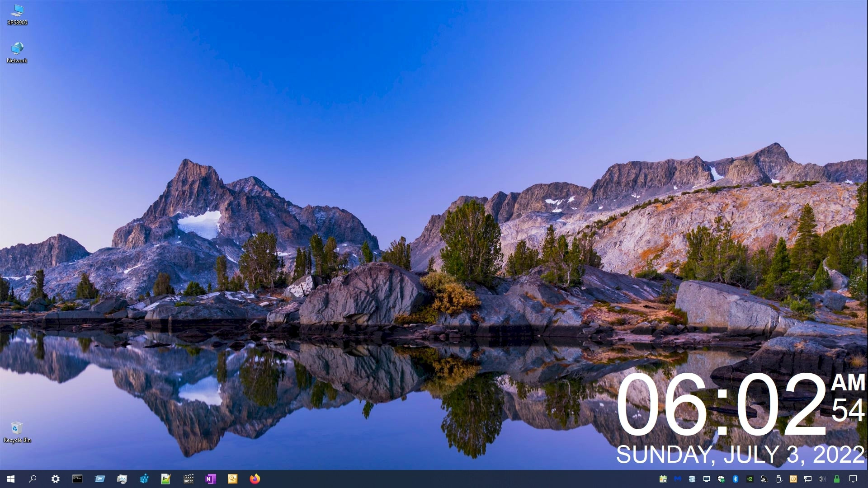Click the database stack tray icon
868x488 pixels.
[x=692, y=479]
